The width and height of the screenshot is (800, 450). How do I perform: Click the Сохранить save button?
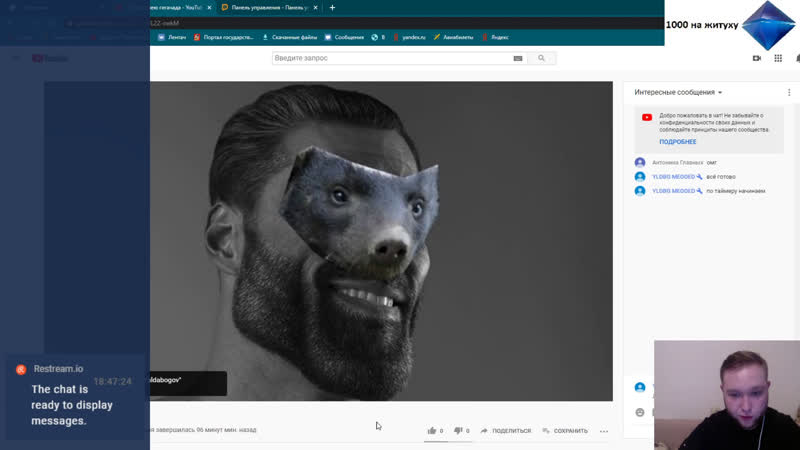click(565, 431)
